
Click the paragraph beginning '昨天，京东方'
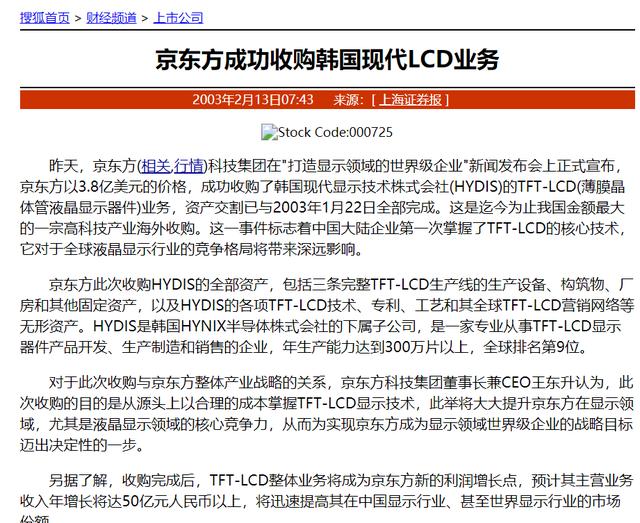(x=322, y=207)
